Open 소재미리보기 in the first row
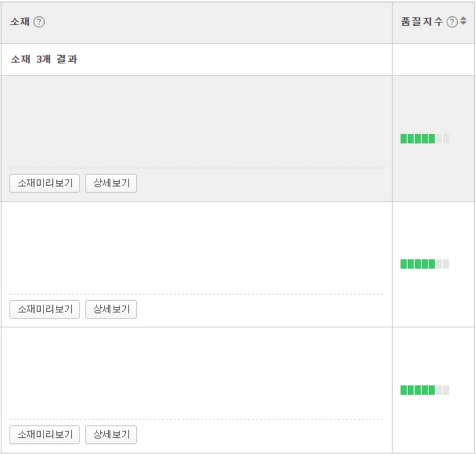Image resolution: width=476 pixels, height=454 pixels. (x=45, y=183)
